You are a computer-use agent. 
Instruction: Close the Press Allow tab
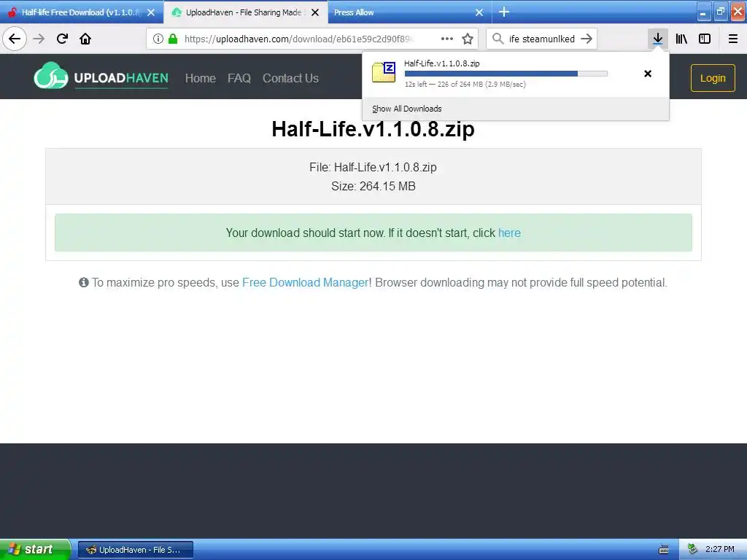click(x=479, y=12)
